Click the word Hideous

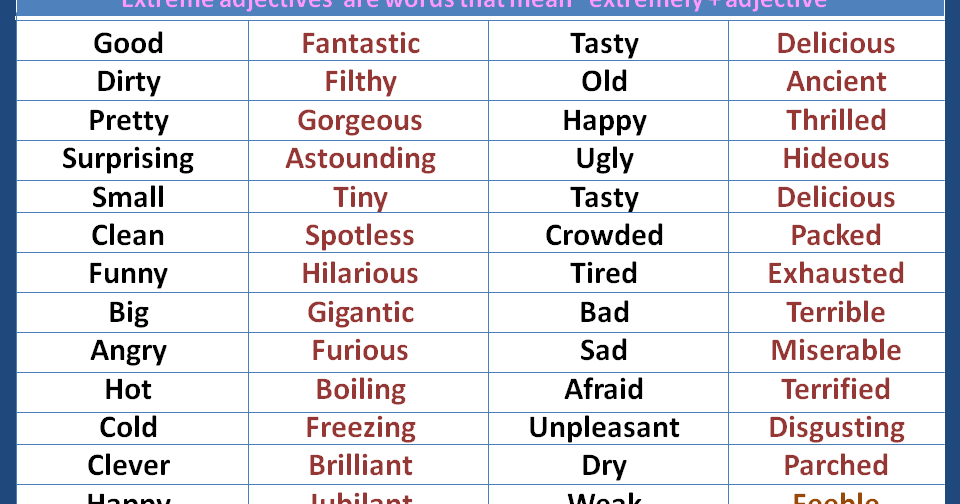(836, 159)
